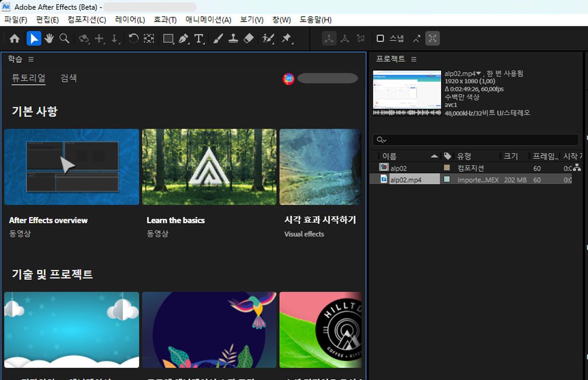The width and height of the screenshot is (588, 380).
Task: Select the alp02 composition row
Action: tap(470, 168)
